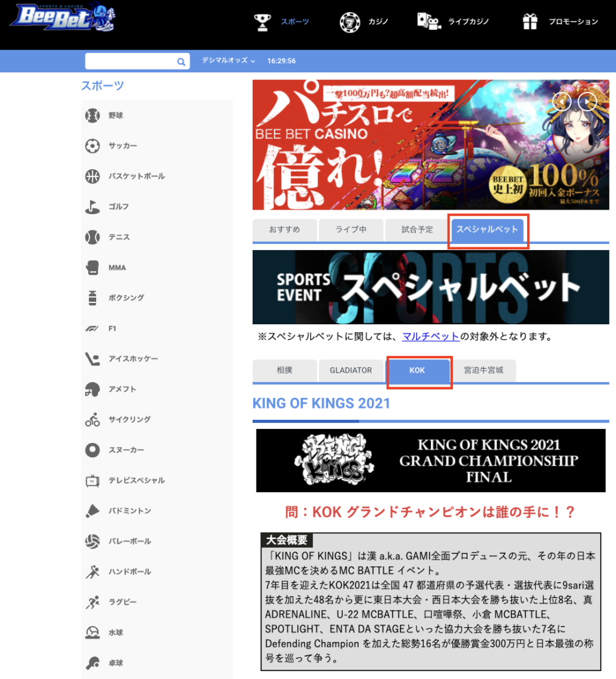Image resolution: width=616 pixels, height=679 pixels.
Task: Select the handball player icon
Action: 92,572
